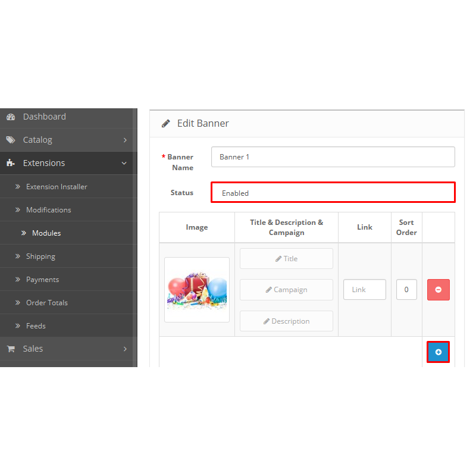The height and width of the screenshot is (476, 476).
Task: Collapse the Extensions menu chevron
Action: click(124, 163)
